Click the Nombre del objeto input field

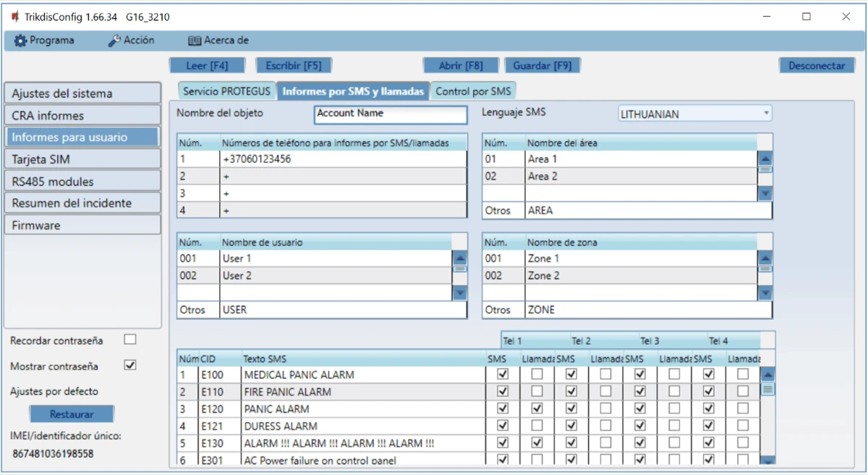pos(391,114)
